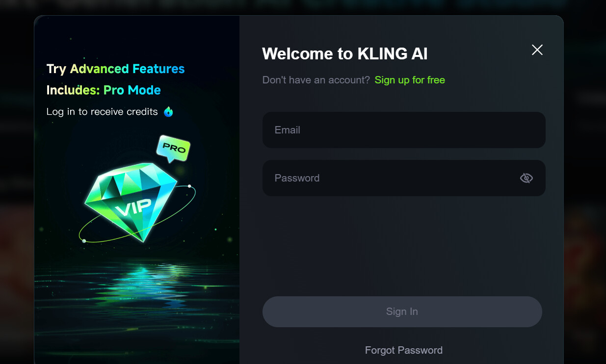Viewport: 606px width, 364px height.
Task: Click the Don't have an account text
Action: click(x=316, y=80)
